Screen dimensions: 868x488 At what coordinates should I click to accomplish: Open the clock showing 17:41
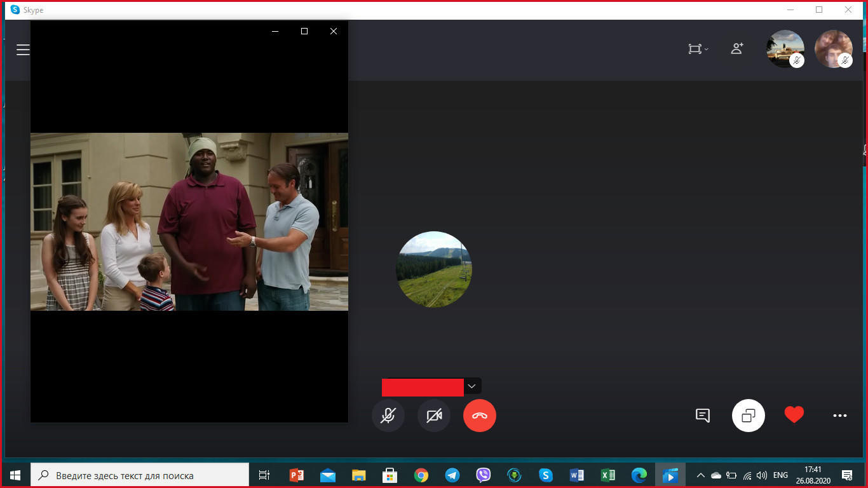coord(813,475)
